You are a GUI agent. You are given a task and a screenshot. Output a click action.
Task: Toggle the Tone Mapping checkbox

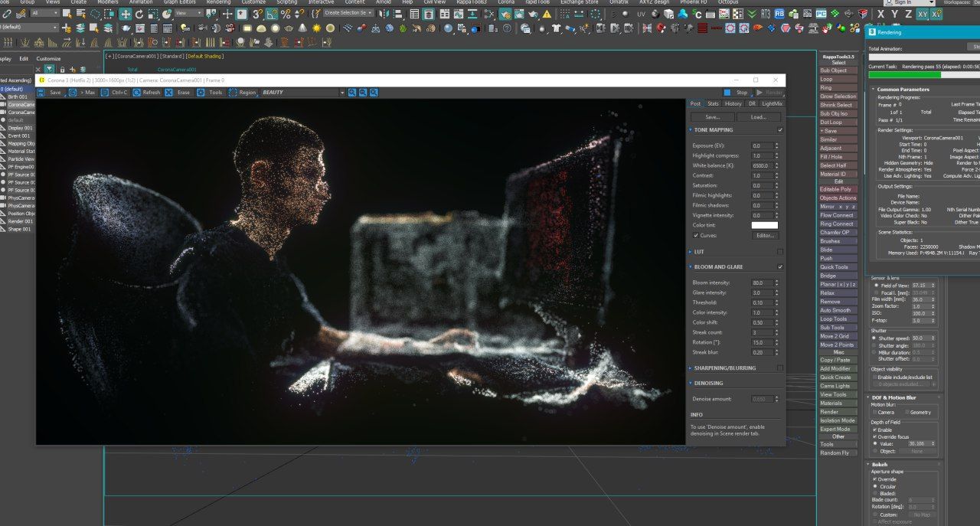[779, 130]
